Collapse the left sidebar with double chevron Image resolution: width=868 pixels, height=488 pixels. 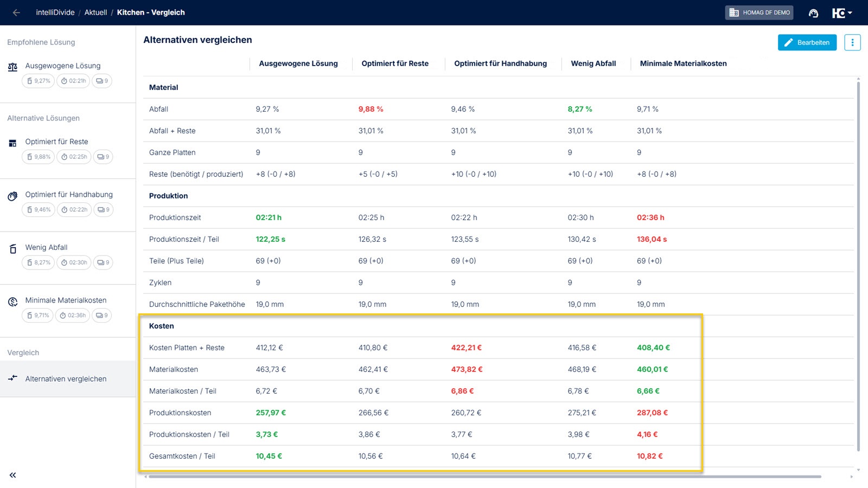coord(12,475)
